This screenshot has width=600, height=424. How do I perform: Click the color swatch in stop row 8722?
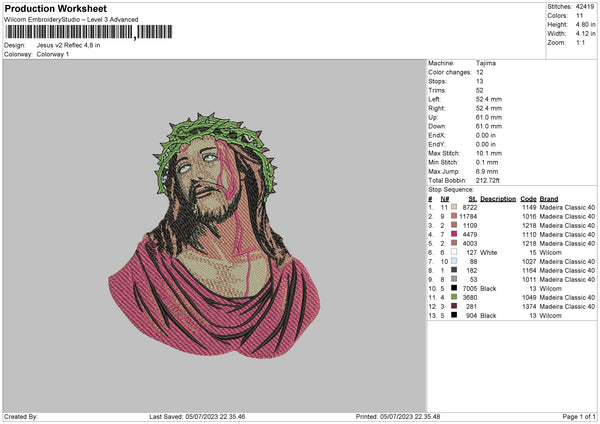point(454,207)
